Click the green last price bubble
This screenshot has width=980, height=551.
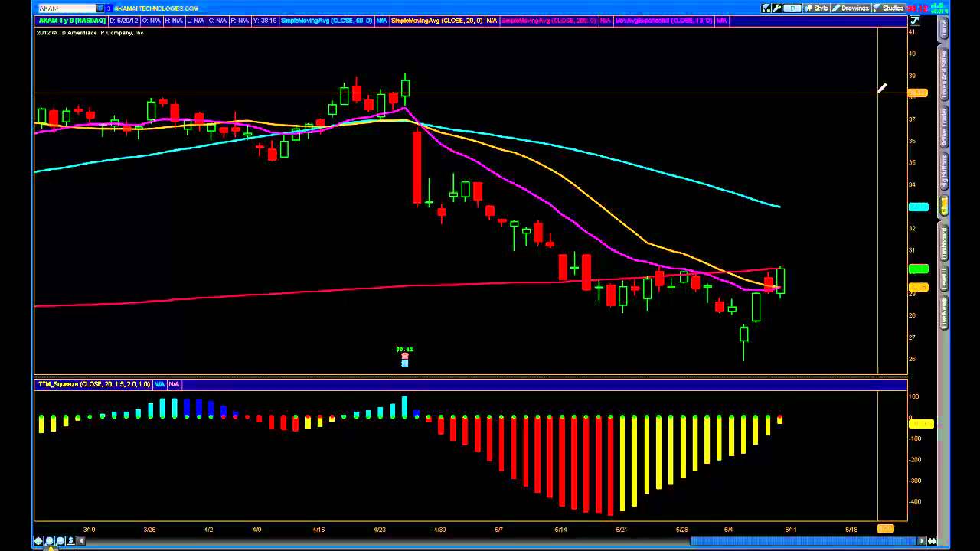(x=918, y=269)
